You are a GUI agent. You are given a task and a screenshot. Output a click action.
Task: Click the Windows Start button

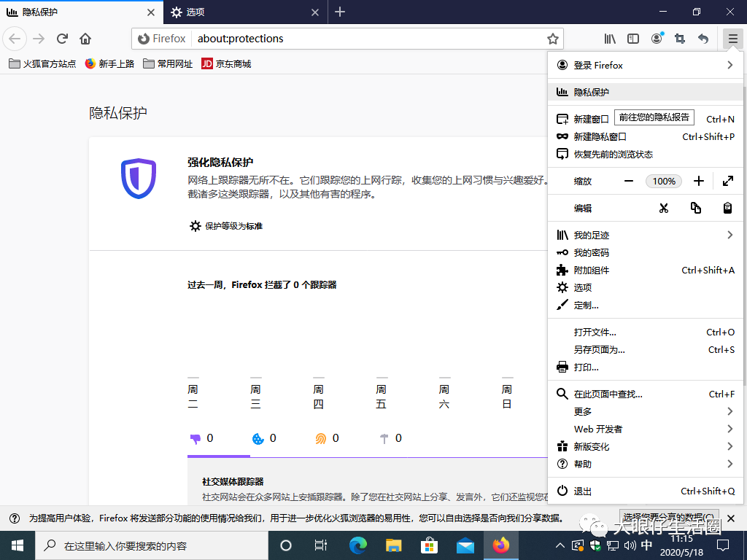coord(18,545)
